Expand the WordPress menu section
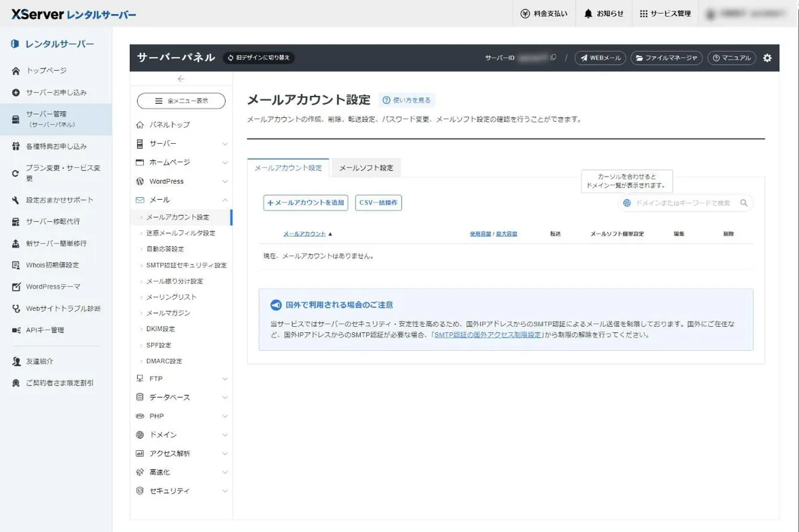Screen dimensions: 799x532 181,181
